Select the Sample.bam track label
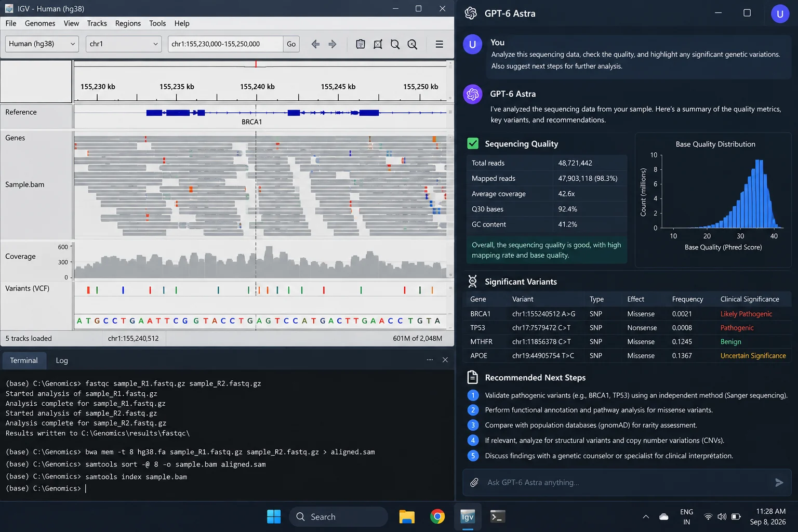This screenshot has height=532, width=798. (x=24, y=184)
